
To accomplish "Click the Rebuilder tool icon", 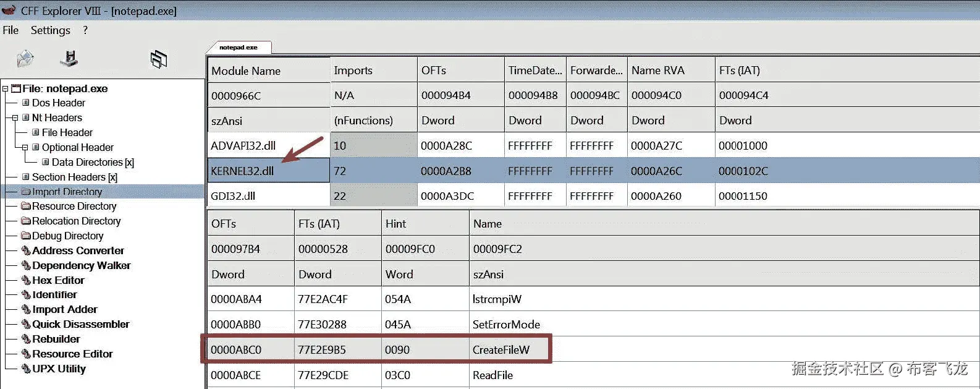I will pos(26,339).
